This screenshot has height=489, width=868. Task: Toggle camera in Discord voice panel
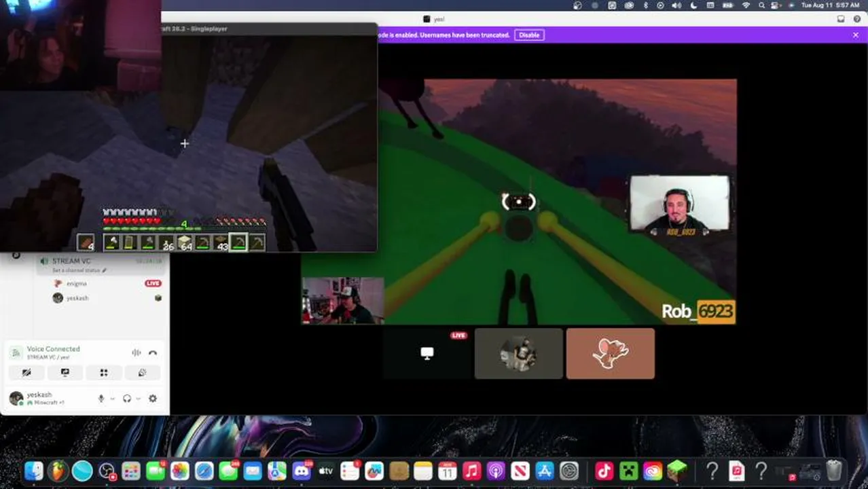[x=26, y=372]
